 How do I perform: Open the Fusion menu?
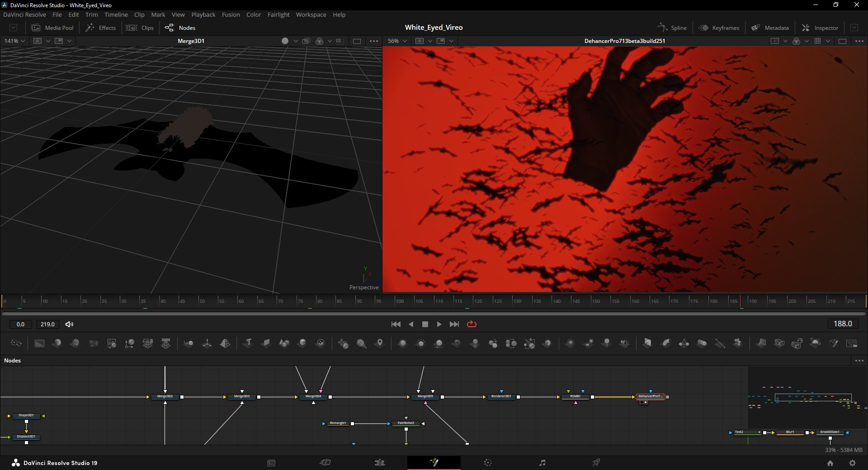click(x=231, y=14)
